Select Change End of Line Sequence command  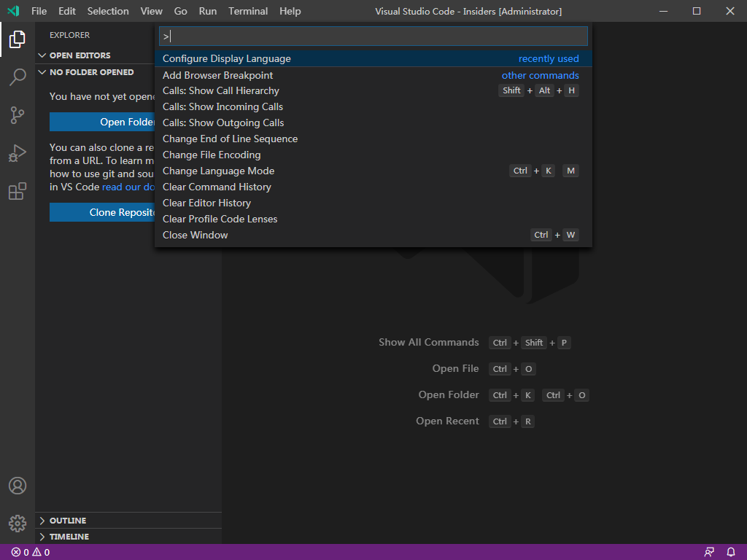click(x=373, y=139)
